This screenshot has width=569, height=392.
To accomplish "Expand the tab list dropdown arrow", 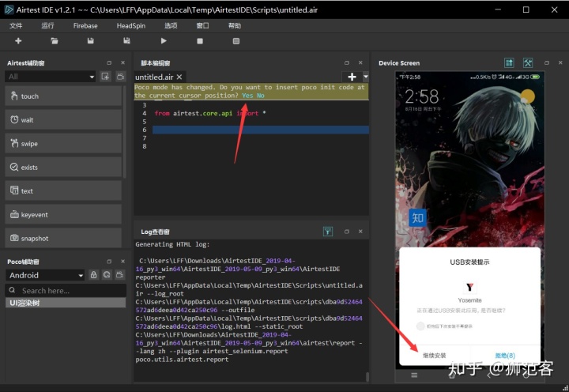I will click(x=365, y=77).
